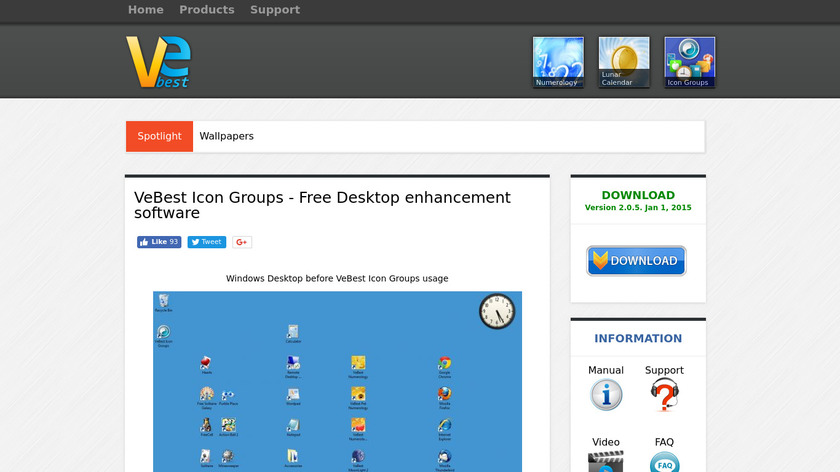Click the Facebook Like button

(x=159, y=242)
